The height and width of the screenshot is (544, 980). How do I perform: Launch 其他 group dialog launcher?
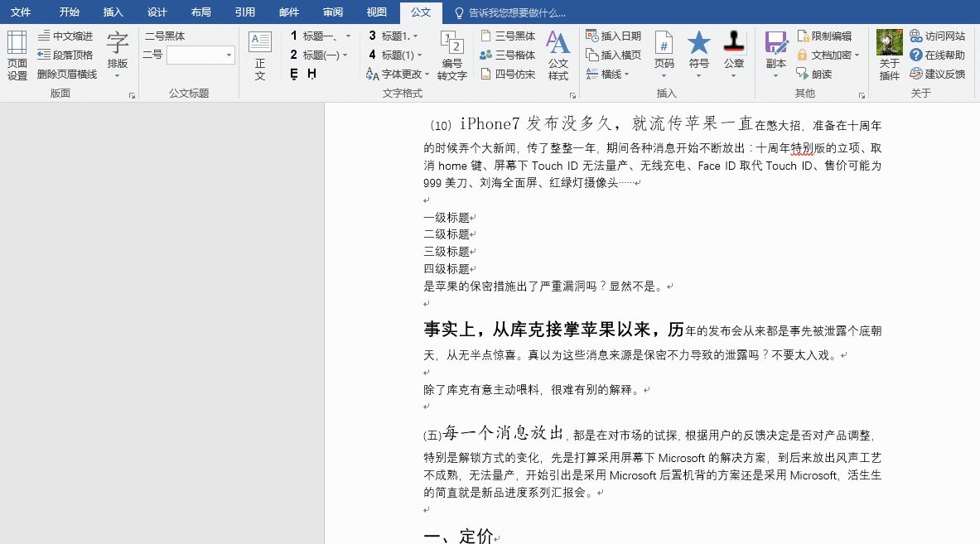862,95
